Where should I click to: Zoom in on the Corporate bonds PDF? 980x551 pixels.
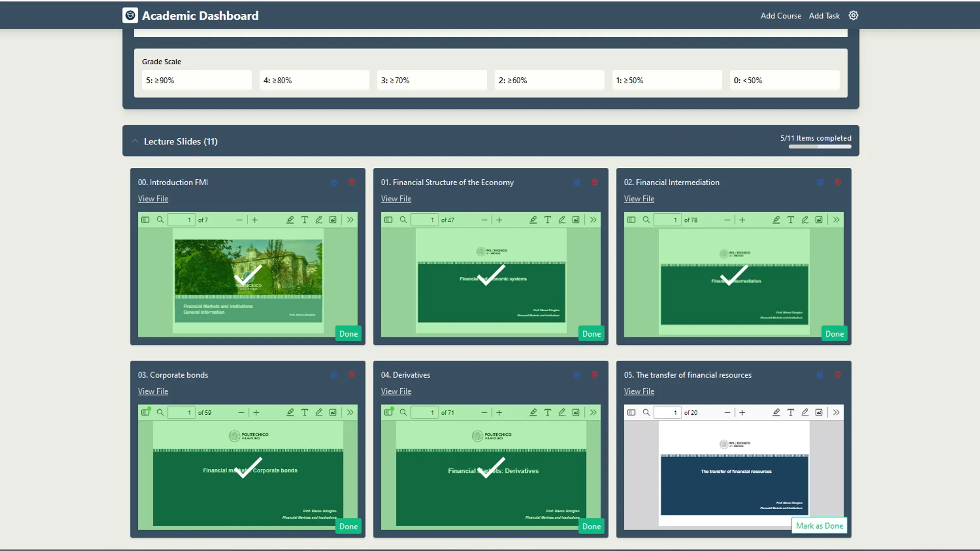[x=256, y=412]
